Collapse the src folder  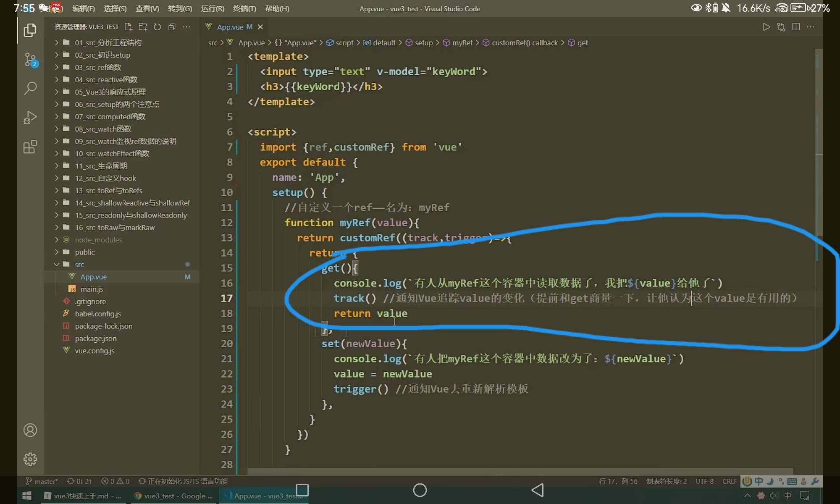[79, 265]
